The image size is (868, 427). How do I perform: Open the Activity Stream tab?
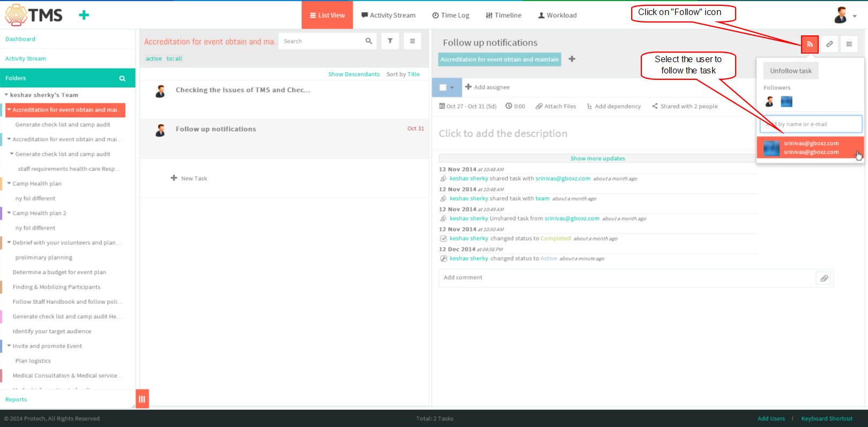coord(388,15)
